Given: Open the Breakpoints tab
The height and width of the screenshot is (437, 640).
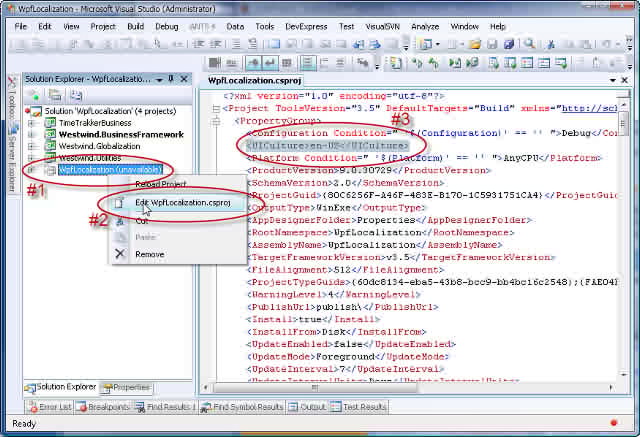Looking at the screenshot, I should point(103,407).
